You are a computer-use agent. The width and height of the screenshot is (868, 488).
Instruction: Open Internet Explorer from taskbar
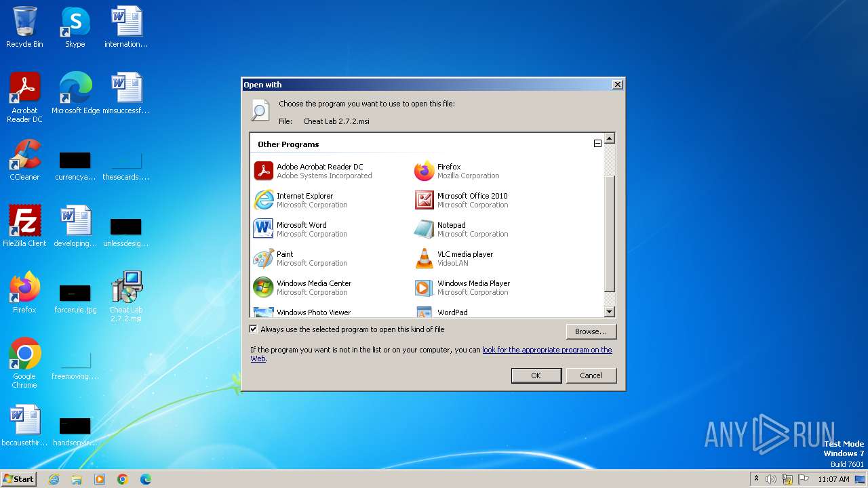(x=54, y=479)
